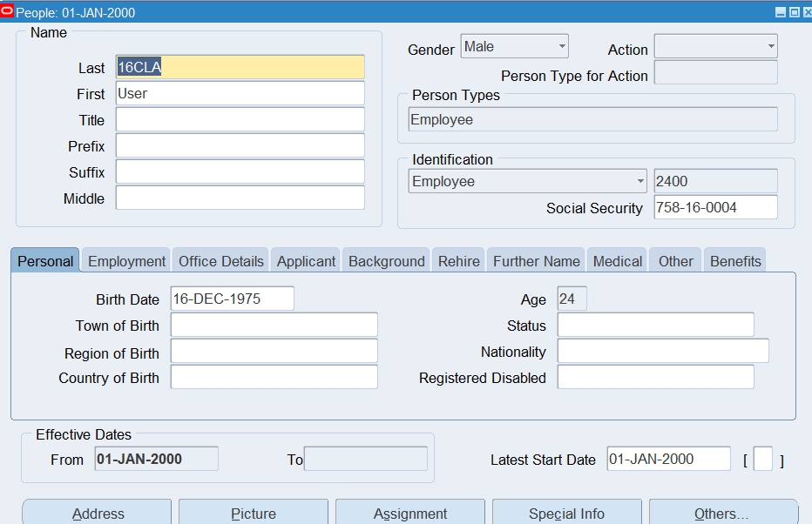Image resolution: width=812 pixels, height=524 pixels.
Task: Open Special Info
Action: (x=566, y=513)
